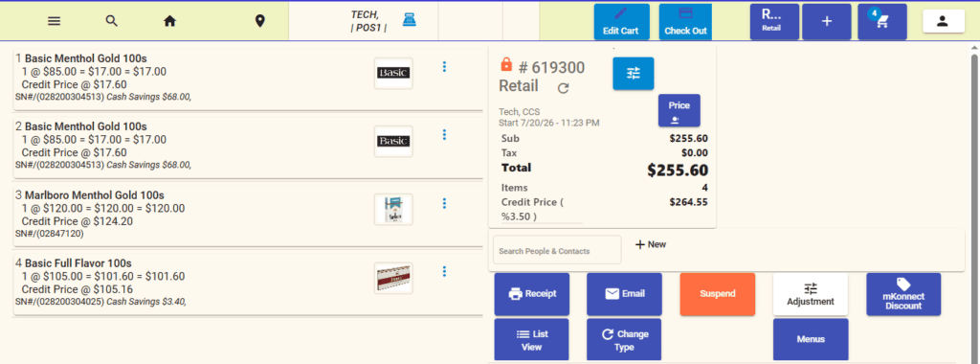Screen dimensions: 980x364
Task: Select item 2 Basic Menthol Gold 100s title
Action: [x=85, y=127]
